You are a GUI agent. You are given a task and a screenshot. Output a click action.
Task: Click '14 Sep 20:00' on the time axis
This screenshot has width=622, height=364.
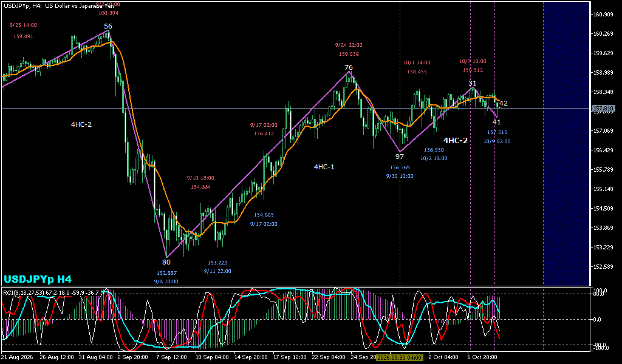251,357
